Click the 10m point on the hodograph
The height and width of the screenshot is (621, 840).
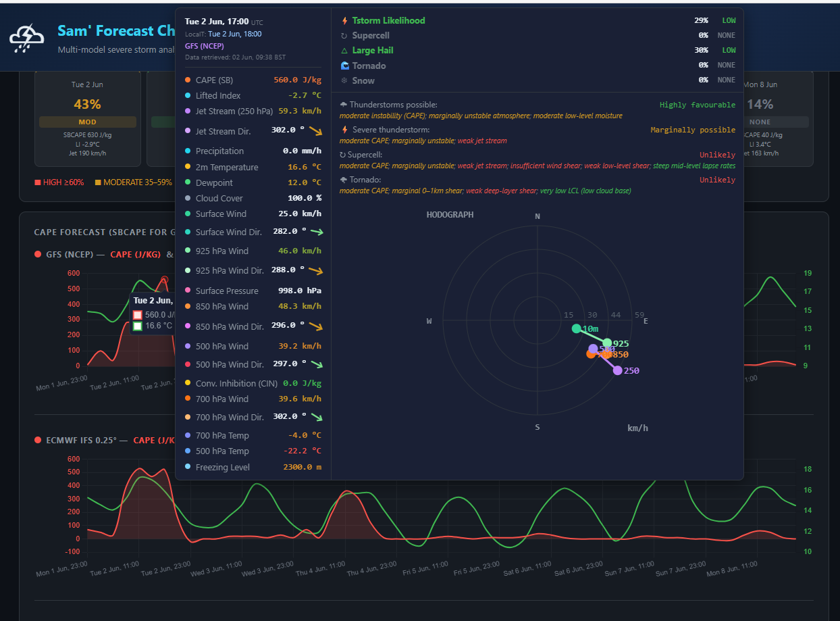(576, 328)
